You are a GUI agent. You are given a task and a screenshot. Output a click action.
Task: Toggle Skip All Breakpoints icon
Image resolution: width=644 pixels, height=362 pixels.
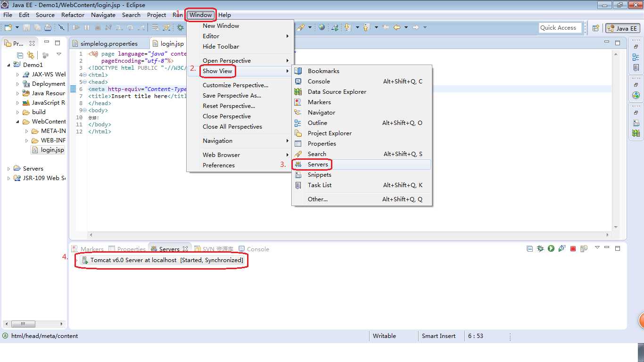(x=61, y=27)
